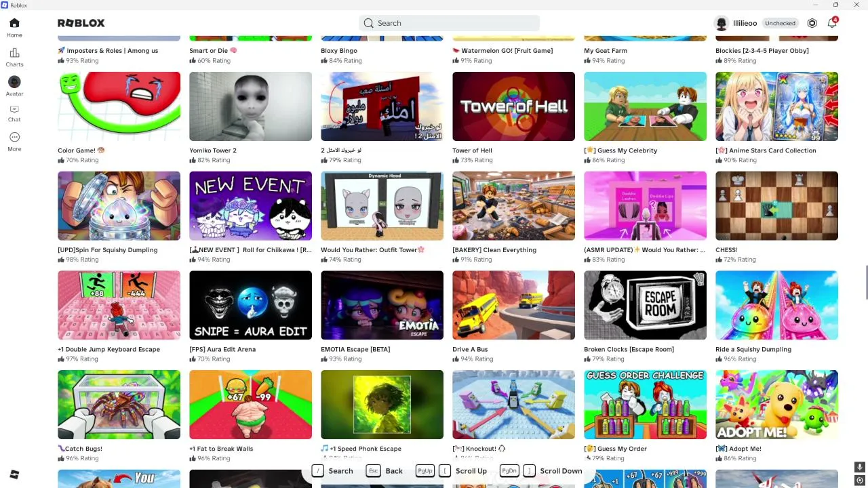Click the ROBLOX logo in the header
The image size is (868, 488).
[x=81, y=23]
